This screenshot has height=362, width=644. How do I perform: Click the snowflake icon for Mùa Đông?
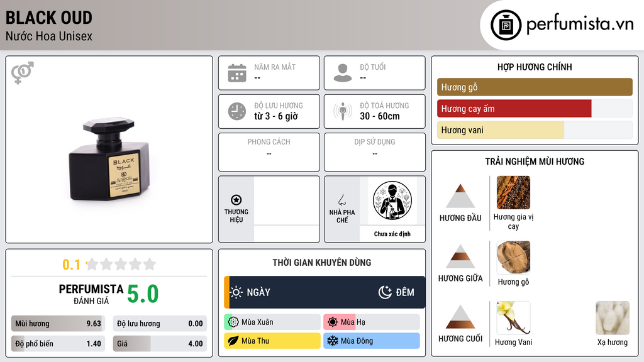coord(333,341)
